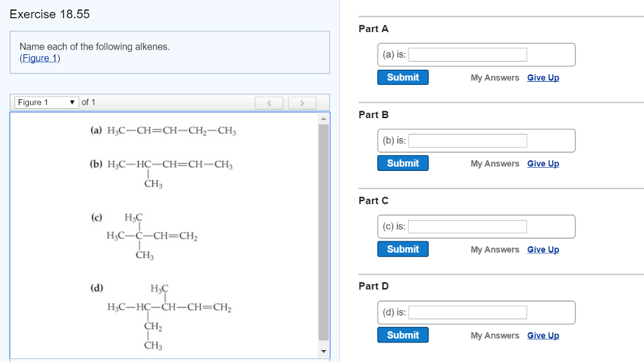This screenshot has height=362, width=644.
Task: Click My Answers under Part A
Action: click(495, 77)
